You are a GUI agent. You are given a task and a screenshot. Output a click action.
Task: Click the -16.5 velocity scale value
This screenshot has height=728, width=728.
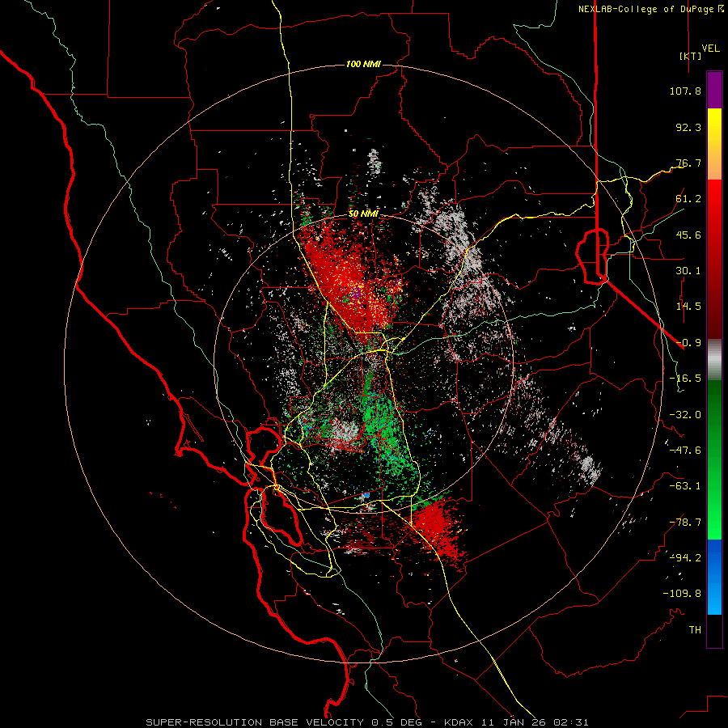pyautogui.click(x=685, y=379)
